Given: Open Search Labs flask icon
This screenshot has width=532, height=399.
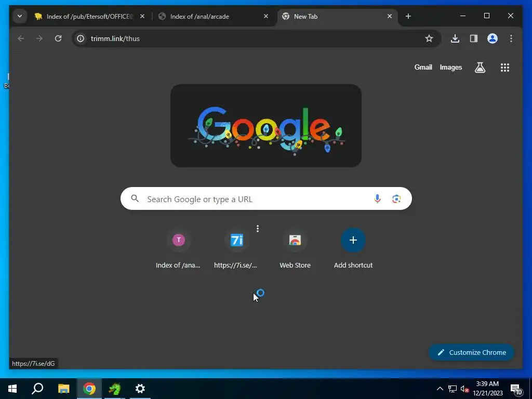Looking at the screenshot, I should [480, 68].
